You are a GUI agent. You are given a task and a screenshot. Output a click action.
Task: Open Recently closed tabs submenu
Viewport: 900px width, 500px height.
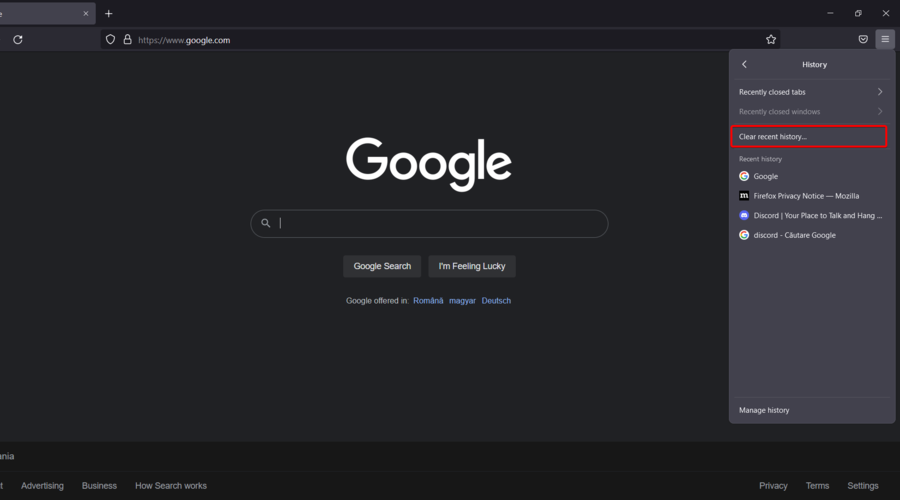810,92
